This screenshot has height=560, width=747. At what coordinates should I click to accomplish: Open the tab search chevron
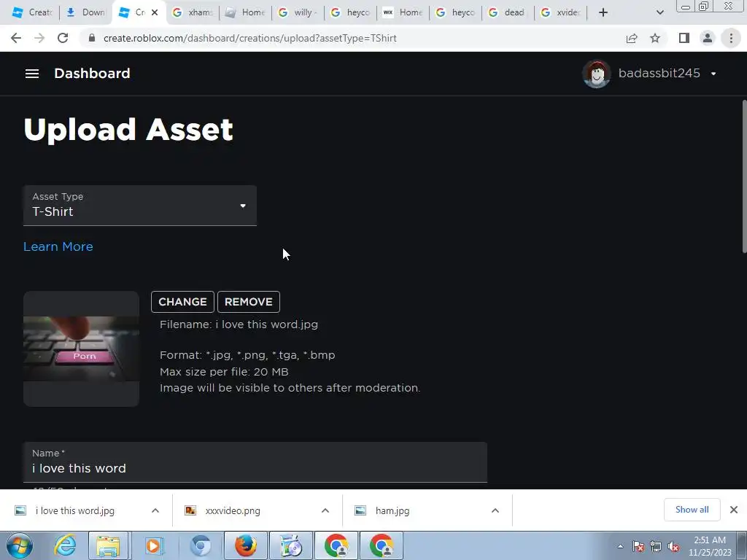click(659, 12)
